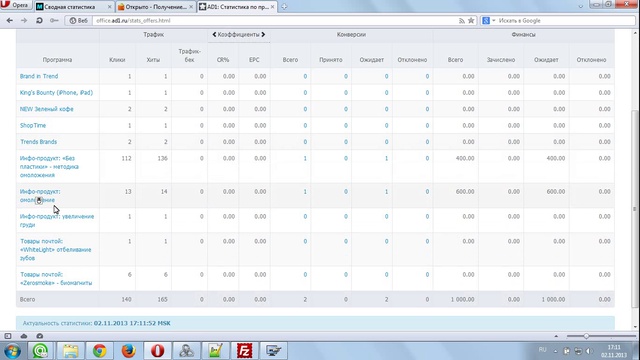640x360 pixels.
Task: Close the Сводная статистика tab
Action: click(109, 7)
